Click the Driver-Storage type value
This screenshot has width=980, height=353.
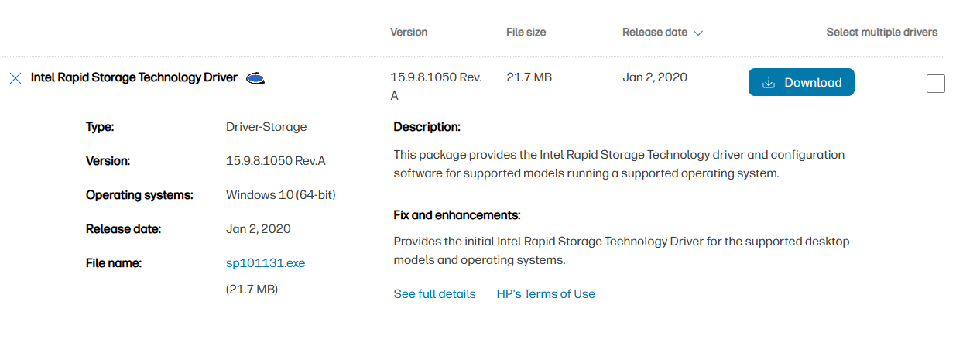point(266,127)
